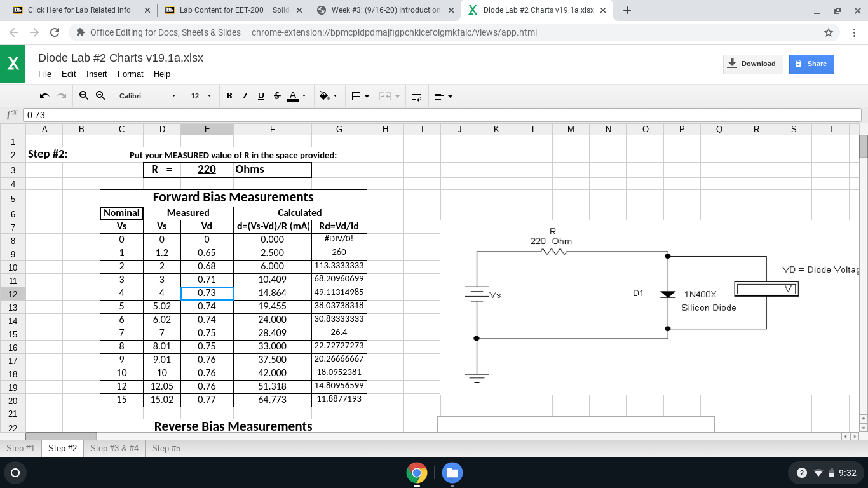Switch to the Step #1 sheet tab
This screenshot has height=488, width=868.
tap(20, 448)
